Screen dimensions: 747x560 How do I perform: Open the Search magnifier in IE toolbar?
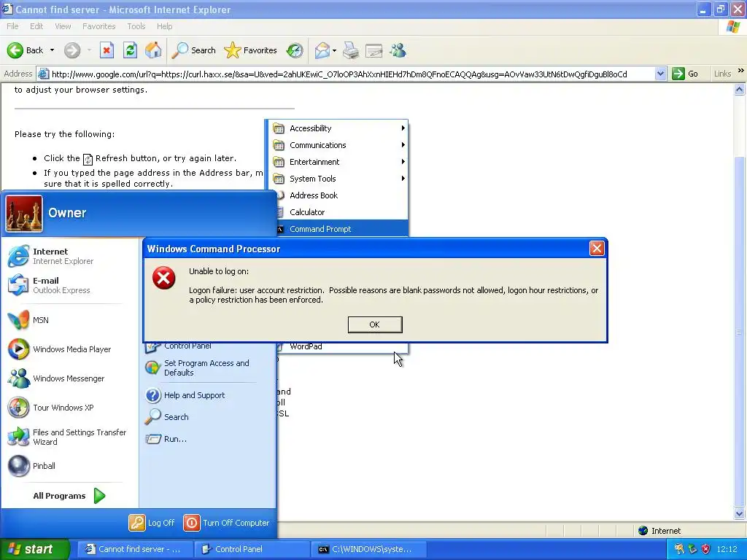point(193,50)
